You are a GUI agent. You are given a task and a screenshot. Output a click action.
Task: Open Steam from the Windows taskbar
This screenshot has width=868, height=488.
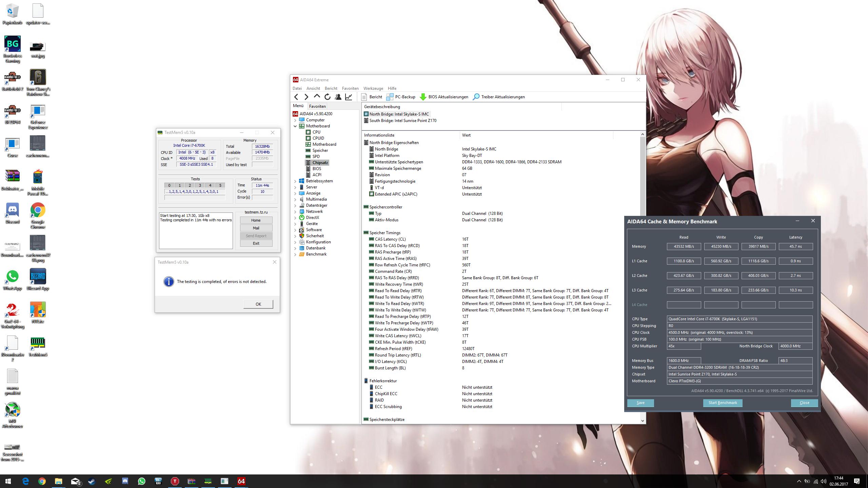[92, 481]
